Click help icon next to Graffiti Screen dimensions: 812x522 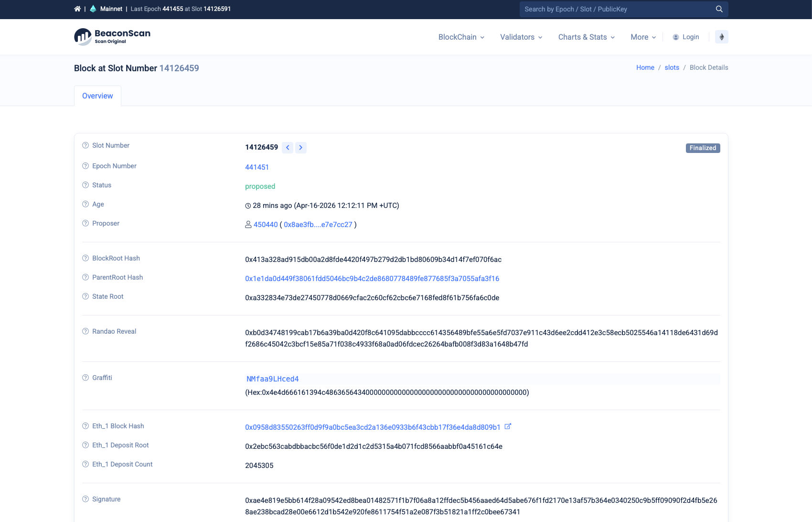(x=85, y=378)
